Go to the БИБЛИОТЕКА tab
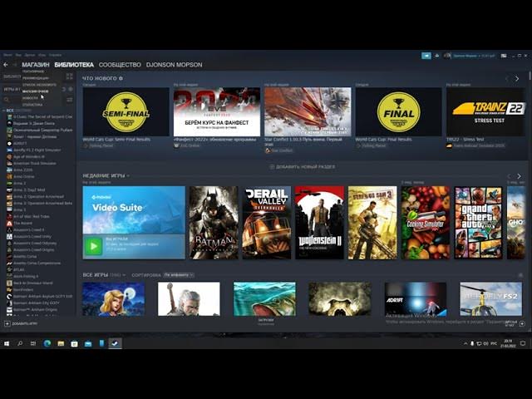Viewport: 532px width, 399px height. [74, 65]
